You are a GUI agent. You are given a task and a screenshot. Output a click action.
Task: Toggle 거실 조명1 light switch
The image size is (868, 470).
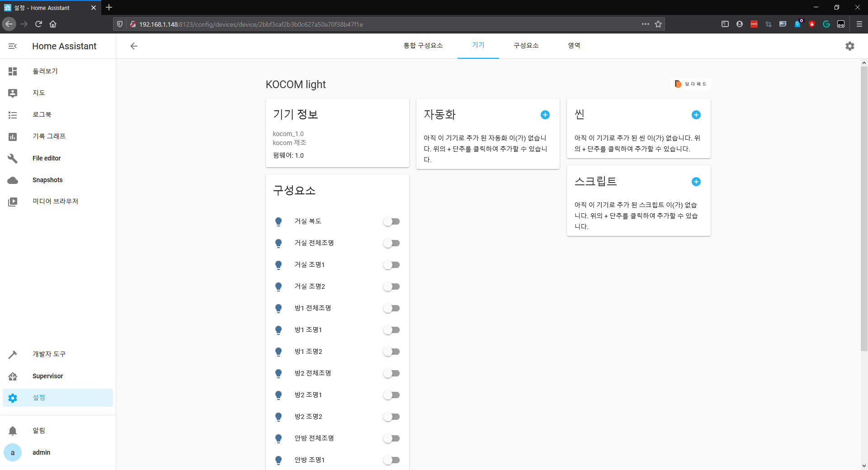pyautogui.click(x=392, y=265)
